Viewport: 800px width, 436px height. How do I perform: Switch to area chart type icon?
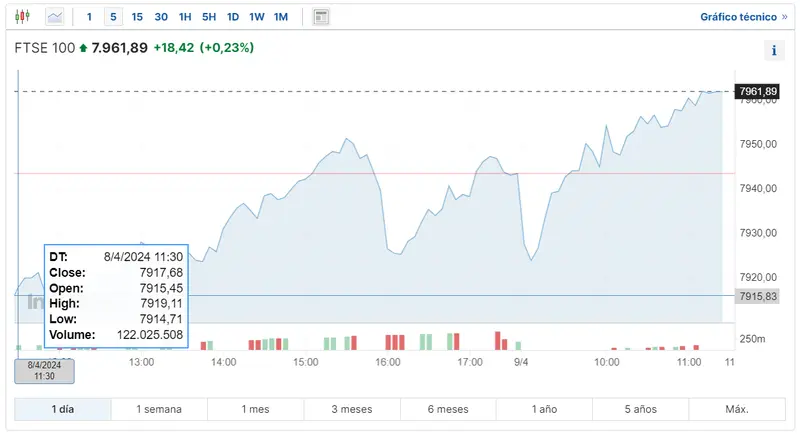click(x=55, y=17)
